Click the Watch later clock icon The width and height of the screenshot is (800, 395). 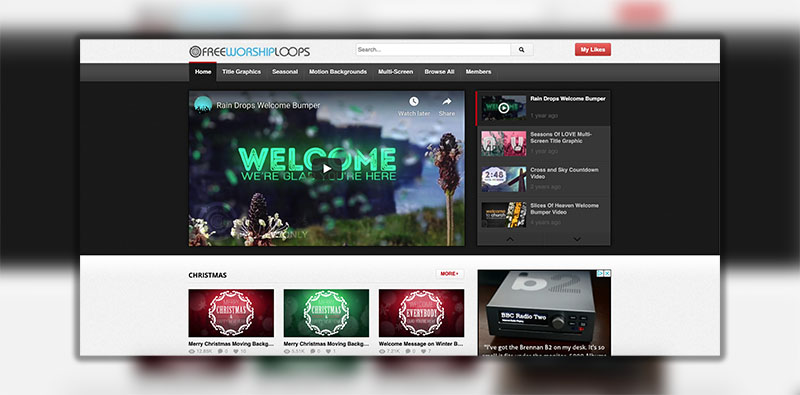[413, 102]
